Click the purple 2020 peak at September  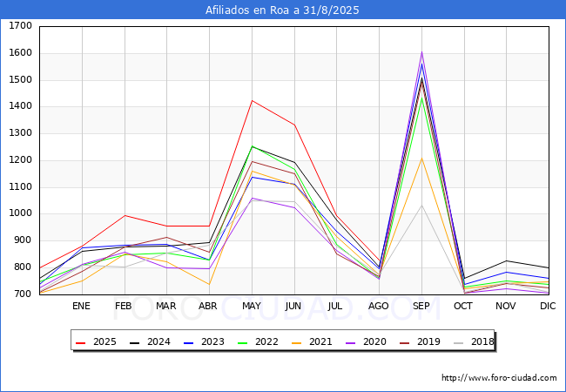coord(422,52)
